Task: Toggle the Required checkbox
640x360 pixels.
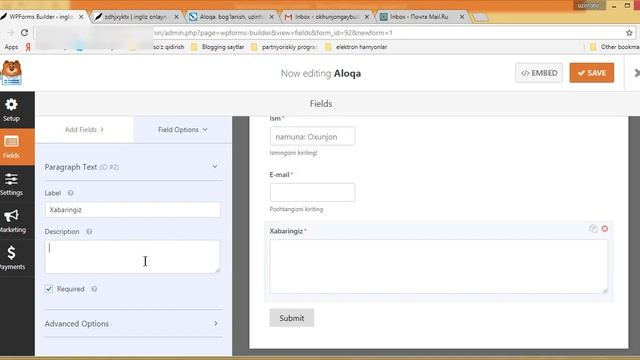Action: click(x=49, y=289)
